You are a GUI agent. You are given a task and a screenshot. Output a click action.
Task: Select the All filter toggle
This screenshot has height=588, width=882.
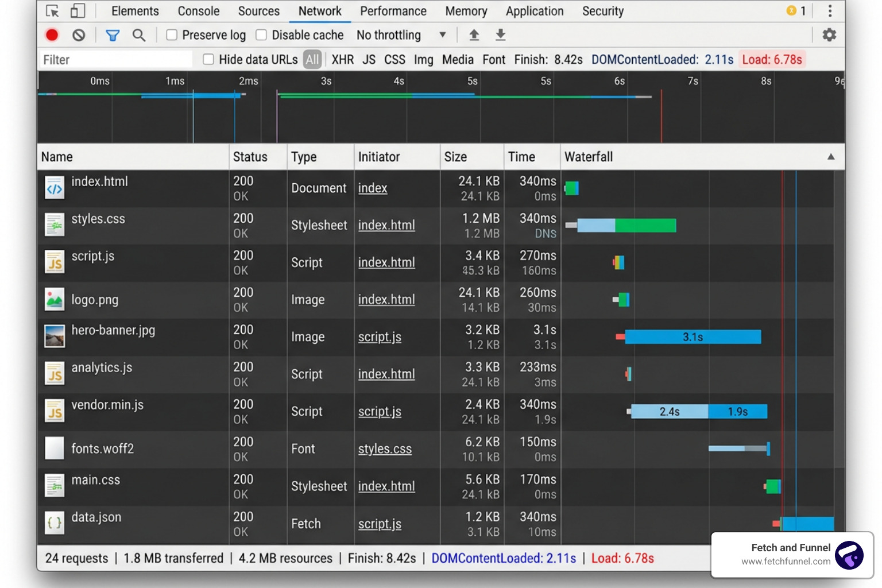tap(312, 59)
